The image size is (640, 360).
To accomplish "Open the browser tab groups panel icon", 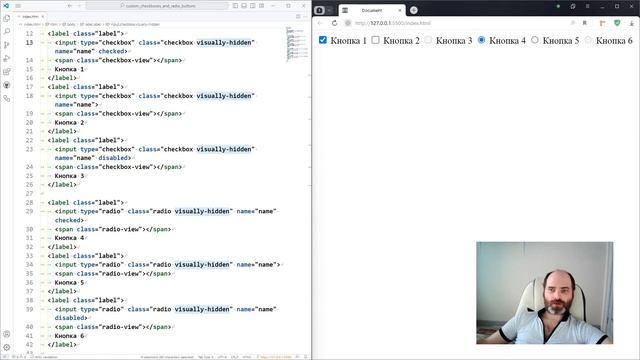I will pos(320,10).
